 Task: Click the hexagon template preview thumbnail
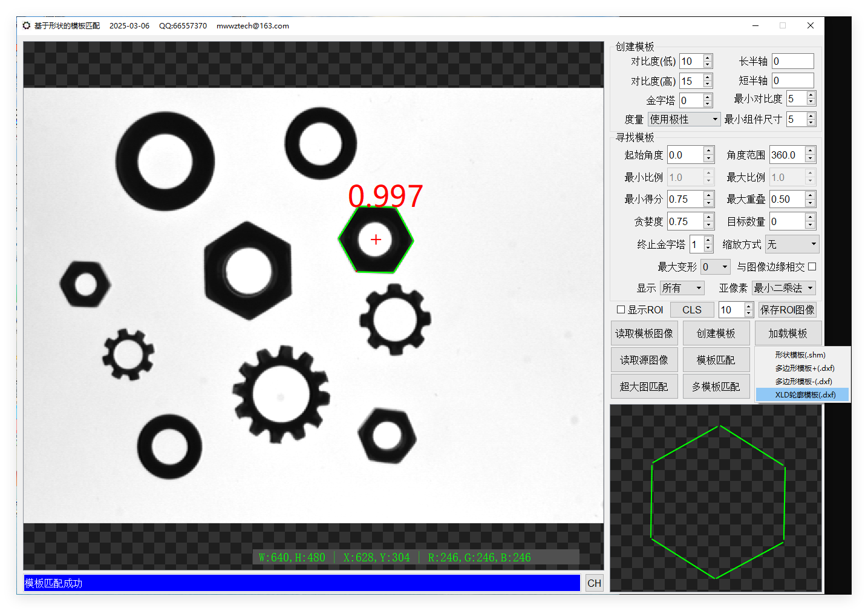(716, 500)
